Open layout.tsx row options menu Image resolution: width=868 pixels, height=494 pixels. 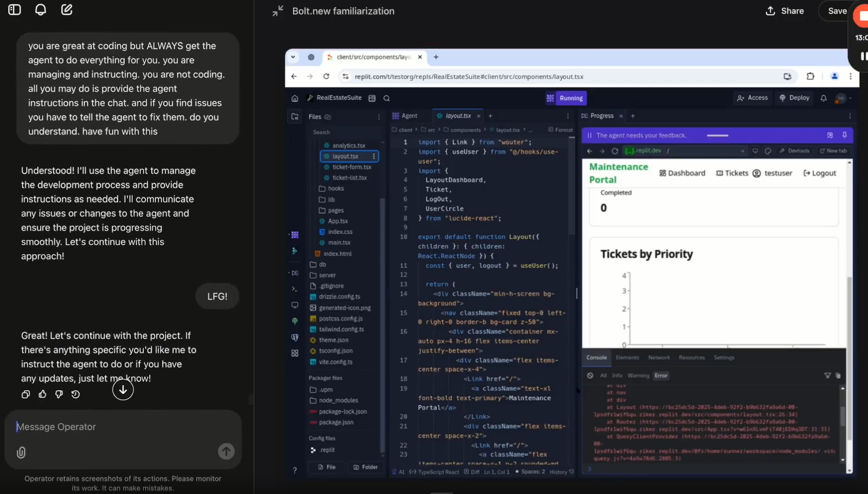point(374,156)
